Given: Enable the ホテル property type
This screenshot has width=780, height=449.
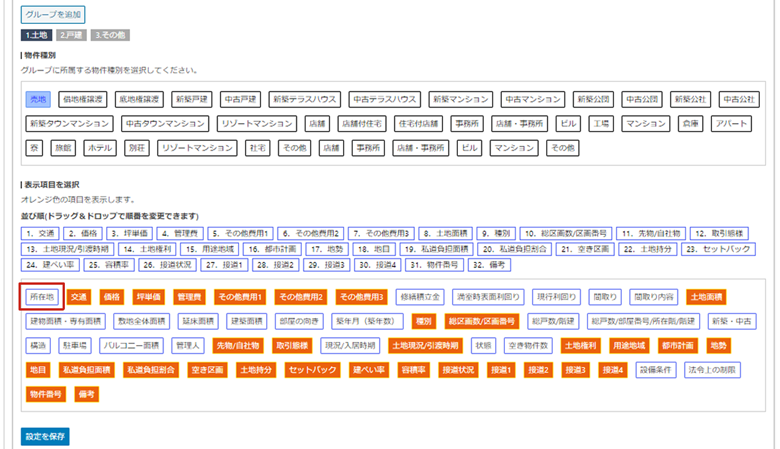Looking at the screenshot, I should point(99,147).
